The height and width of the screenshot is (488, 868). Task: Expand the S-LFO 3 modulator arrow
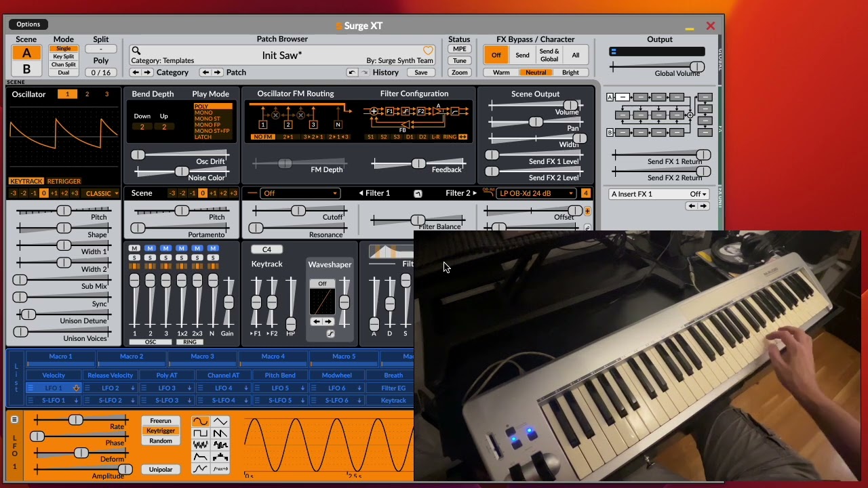click(189, 401)
